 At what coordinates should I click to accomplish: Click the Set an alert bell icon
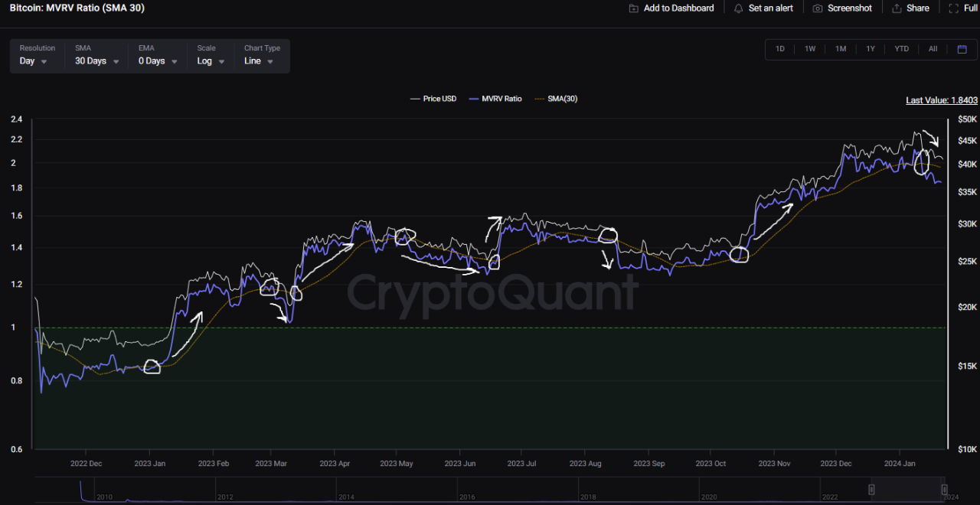(737, 8)
